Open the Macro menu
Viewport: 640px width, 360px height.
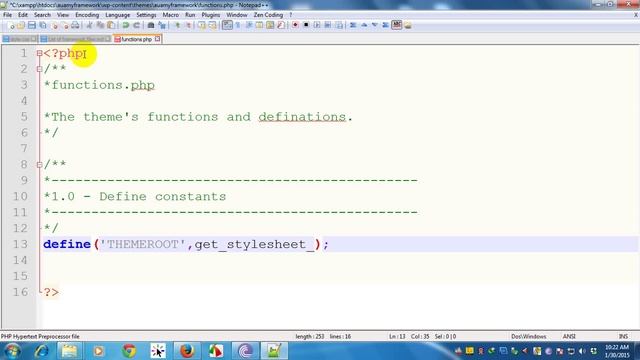point(171,15)
